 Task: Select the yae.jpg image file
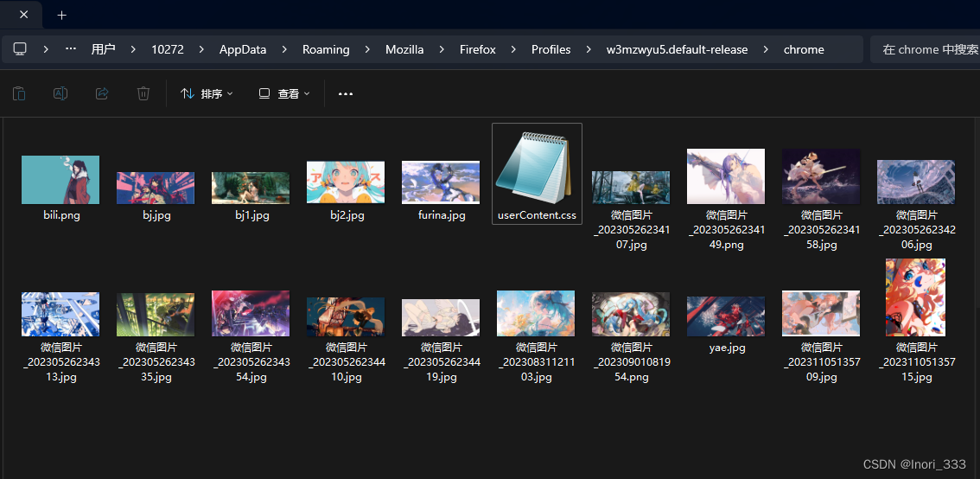point(726,316)
